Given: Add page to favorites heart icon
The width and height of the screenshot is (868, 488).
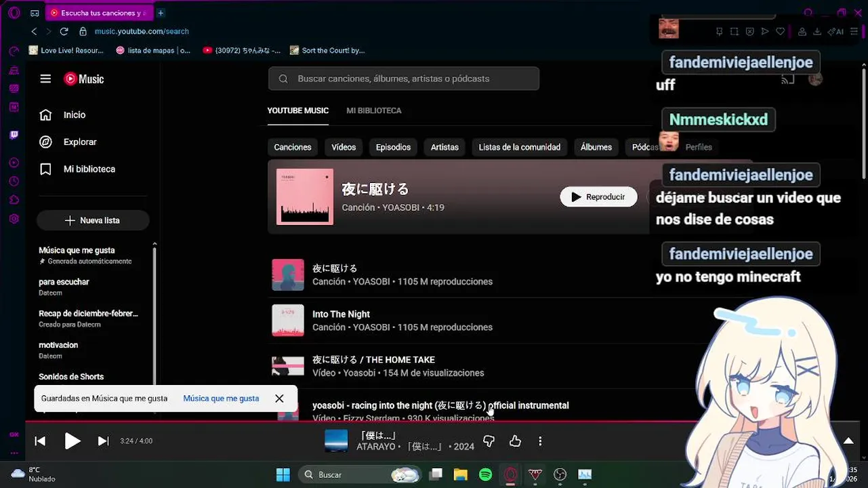Looking at the screenshot, I should pyautogui.click(x=780, y=31).
